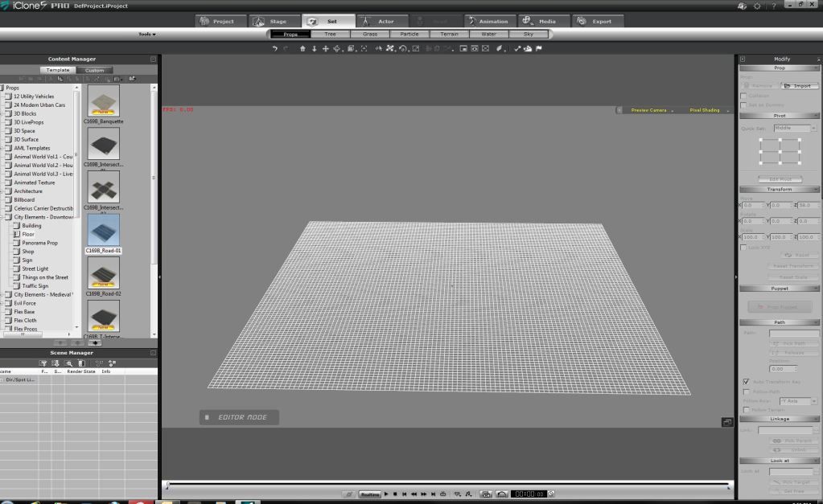Click the Play button in playback bar

click(x=386, y=494)
